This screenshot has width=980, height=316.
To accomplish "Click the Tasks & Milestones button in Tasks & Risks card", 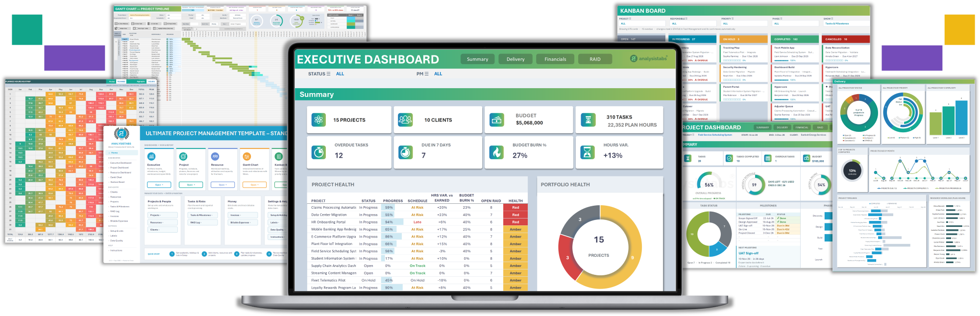I will [x=202, y=215].
